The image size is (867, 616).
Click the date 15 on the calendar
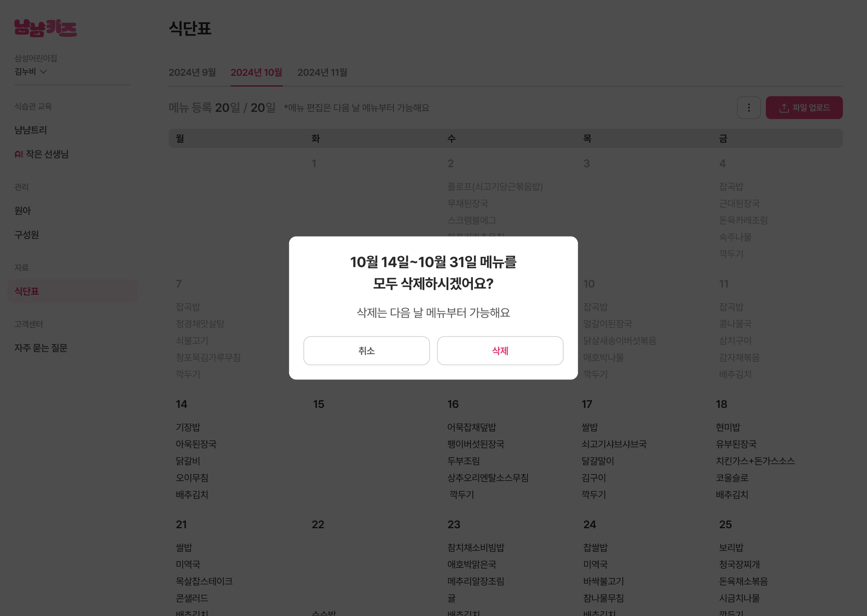pyautogui.click(x=318, y=404)
